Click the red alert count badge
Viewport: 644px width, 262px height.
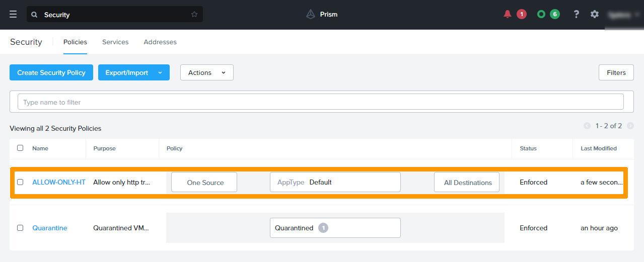coord(522,14)
